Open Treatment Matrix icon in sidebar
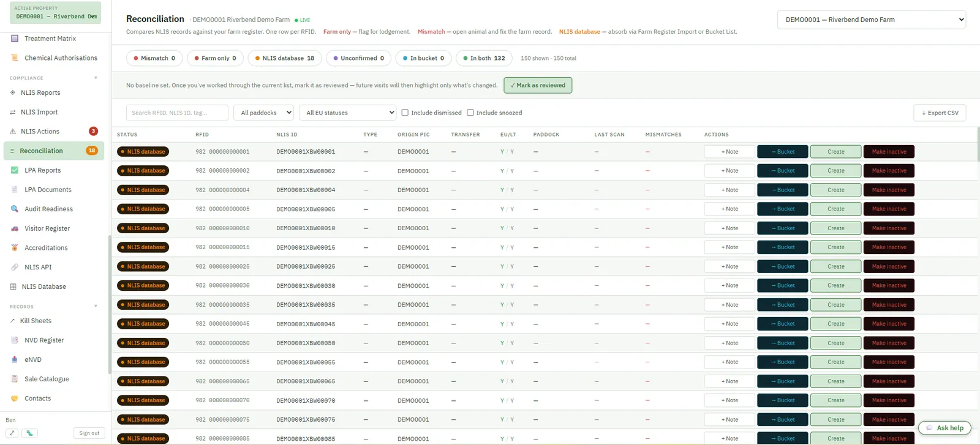This screenshot has height=445, width=980. point(15,39)
